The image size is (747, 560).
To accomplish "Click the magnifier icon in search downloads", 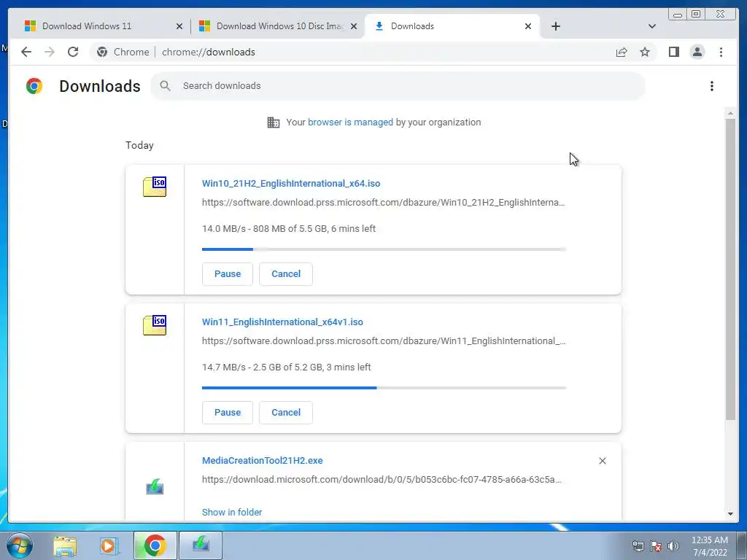I will pyautogui.click(x=166, y=86).
